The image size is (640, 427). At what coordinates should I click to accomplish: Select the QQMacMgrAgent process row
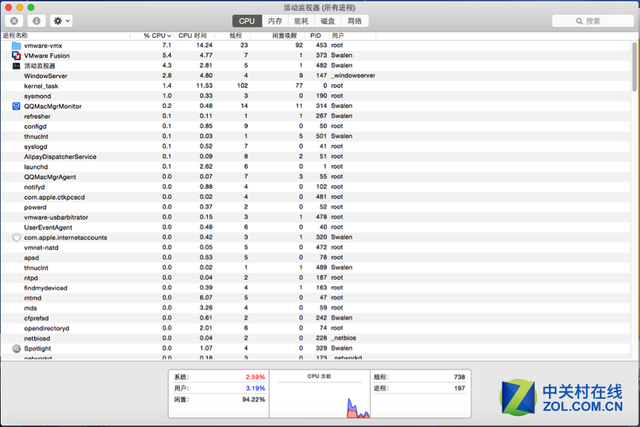pyautogui.click(x=316, y=177)
